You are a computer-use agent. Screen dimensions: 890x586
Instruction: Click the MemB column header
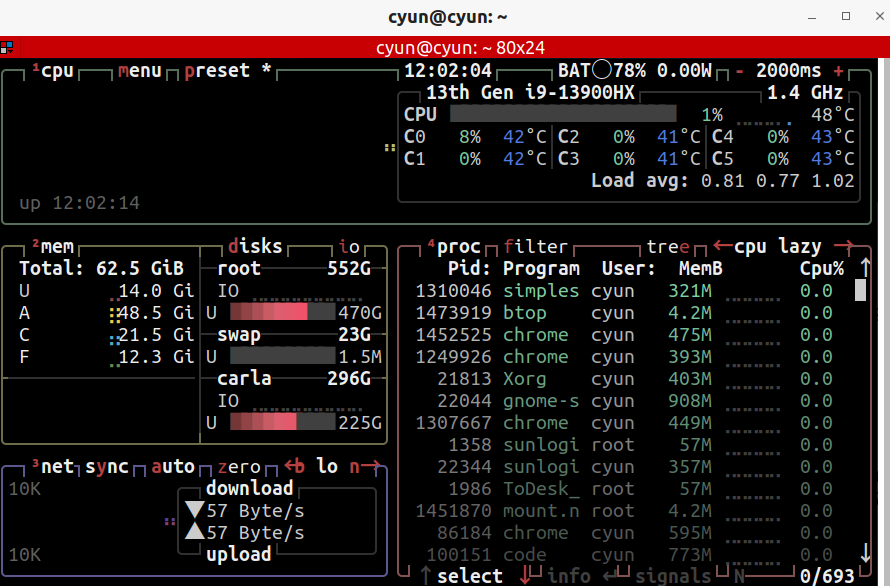(x=700, y=269)
